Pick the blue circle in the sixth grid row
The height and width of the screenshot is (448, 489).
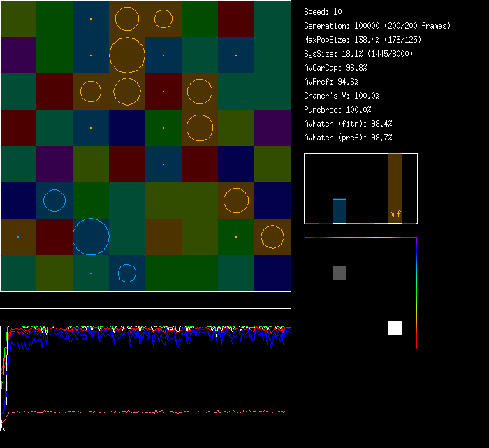[x=54, y=201]
